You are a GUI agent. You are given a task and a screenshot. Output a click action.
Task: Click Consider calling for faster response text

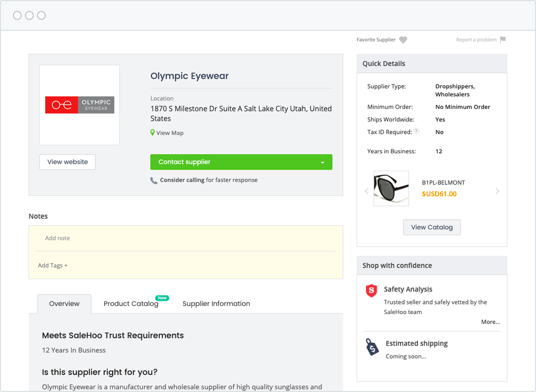tap(208, 180)
